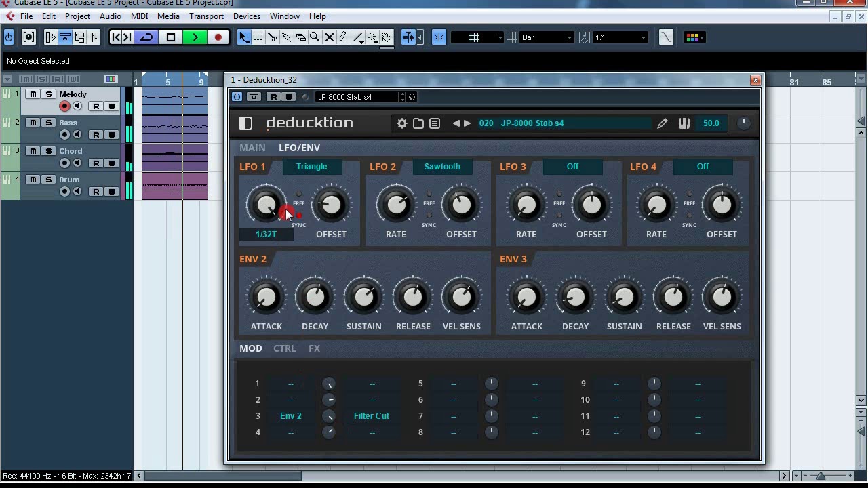868x488 pixels.
Task: Toggle write automation on the Bass track
Action: pos(111,135)
